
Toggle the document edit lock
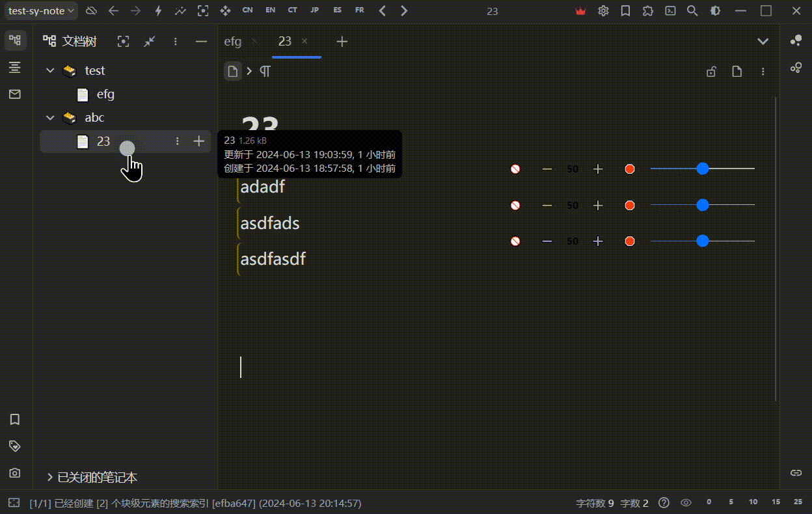712,72
